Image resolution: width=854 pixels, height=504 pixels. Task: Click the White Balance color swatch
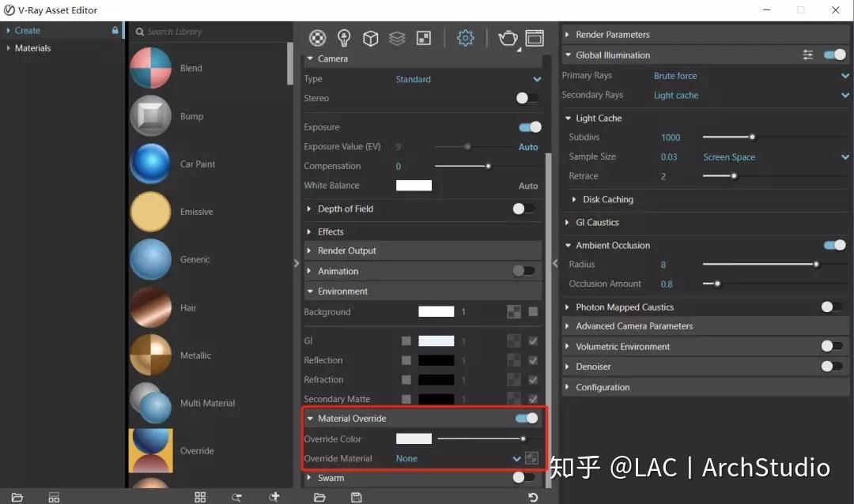(414, 186)
